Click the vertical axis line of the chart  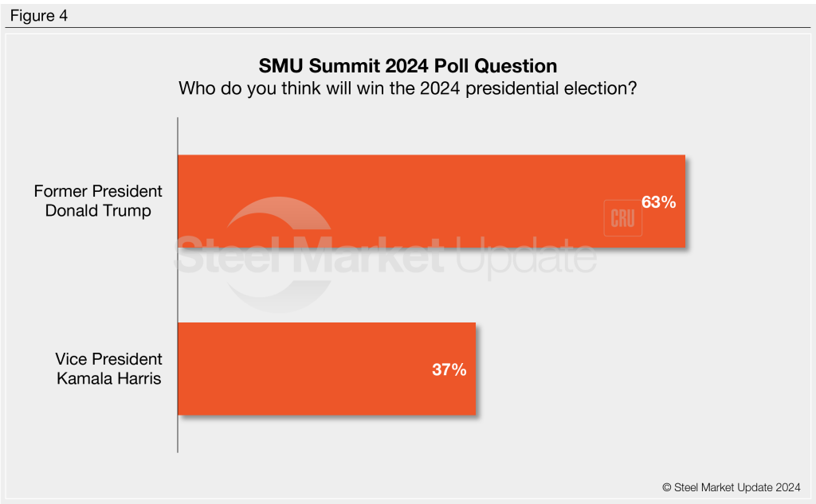pyautogui.click(x=177, y=287)
